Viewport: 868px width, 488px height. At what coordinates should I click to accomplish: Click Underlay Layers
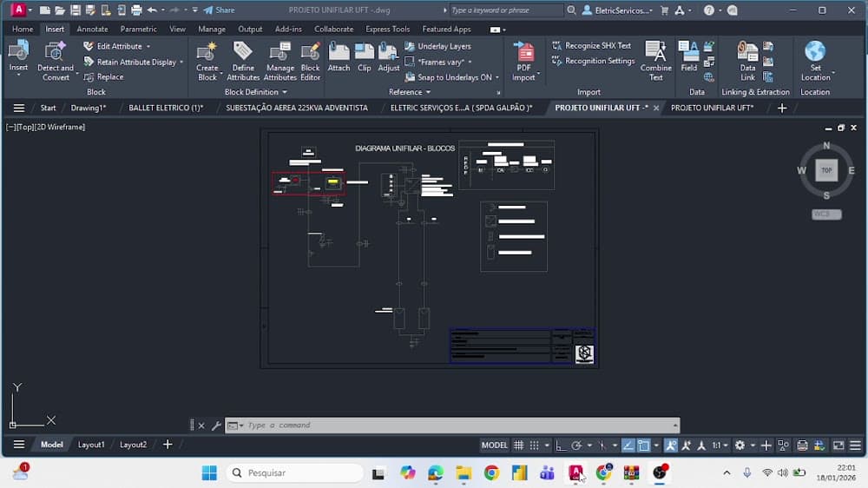pyautogui.click(x=437, y=46)
